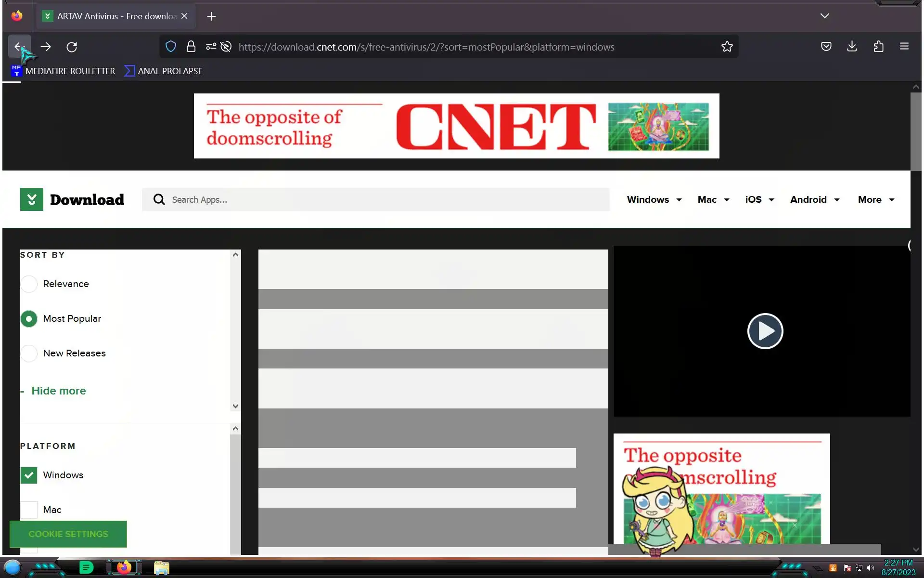Image resolution: width=924 pixels, height=578 pixels.
Task: Click the Firefox reload page icon
Action: point(72,47)
